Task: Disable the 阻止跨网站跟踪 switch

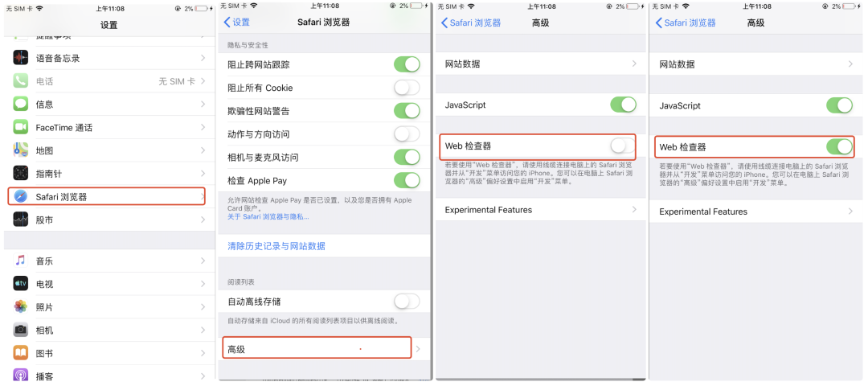Action: (407, 64)
